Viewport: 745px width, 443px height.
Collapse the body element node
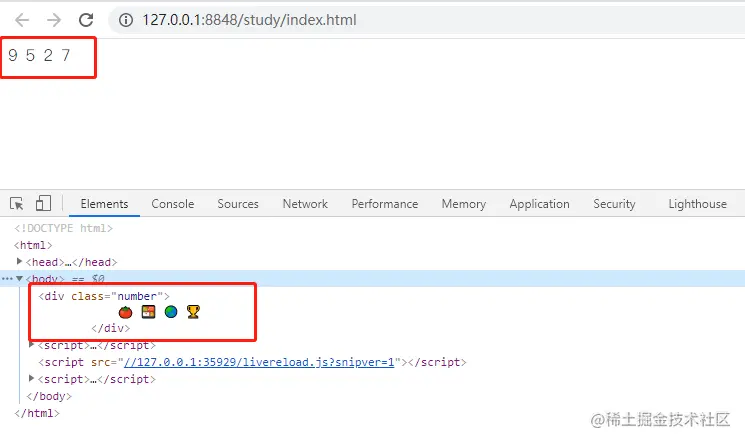click(19, 279)
